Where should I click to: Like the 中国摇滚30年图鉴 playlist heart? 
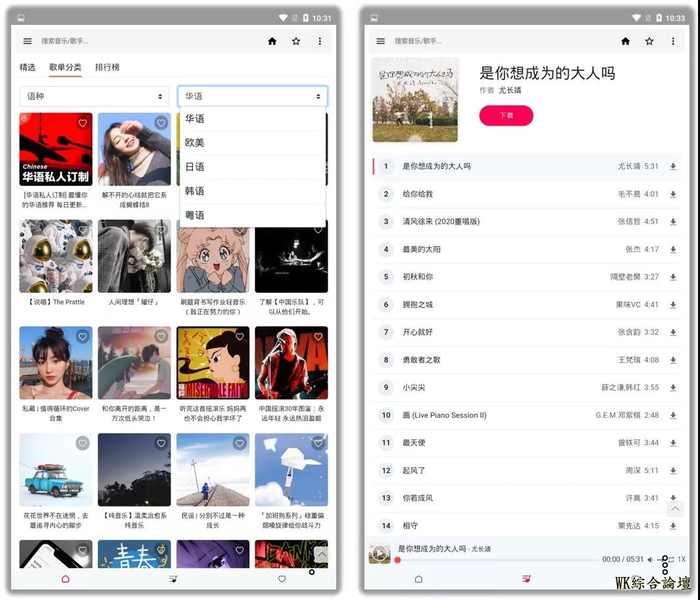point(318,336)
